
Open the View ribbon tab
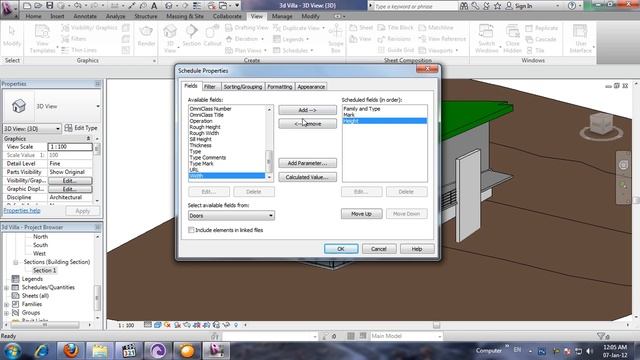[256, 16]
